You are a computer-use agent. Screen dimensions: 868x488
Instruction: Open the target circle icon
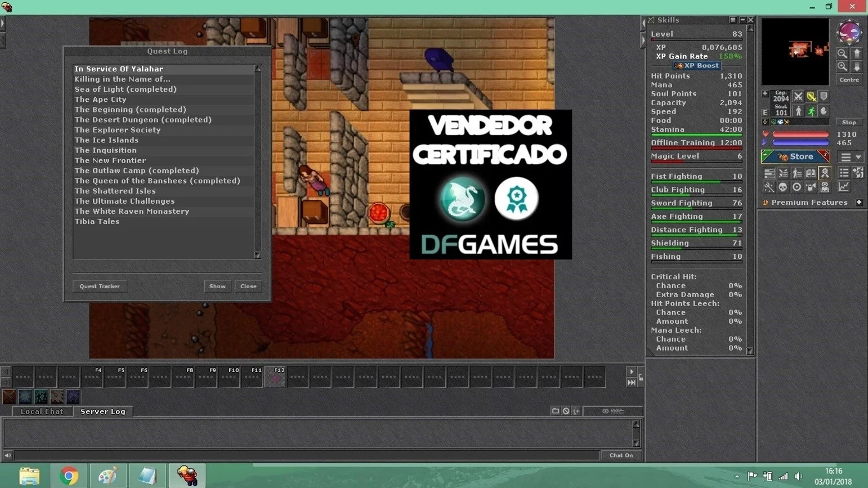pyautogui.click(x=797, y=187)
